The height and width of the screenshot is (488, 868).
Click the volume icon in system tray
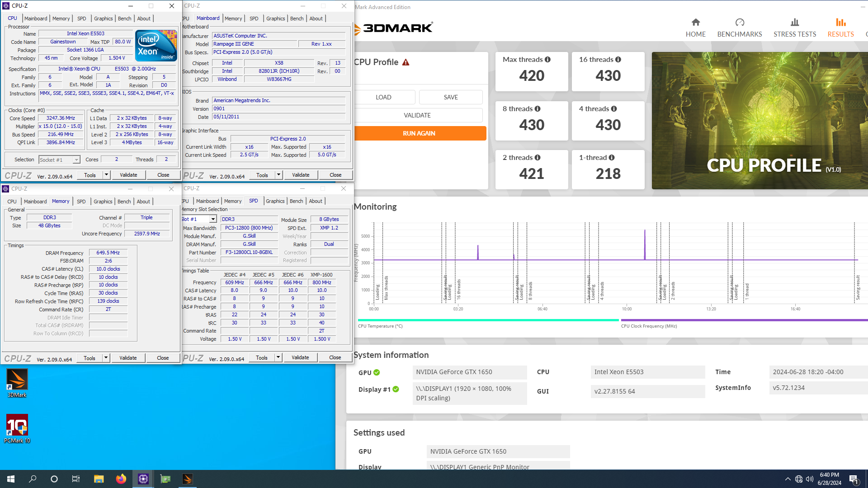810,479
